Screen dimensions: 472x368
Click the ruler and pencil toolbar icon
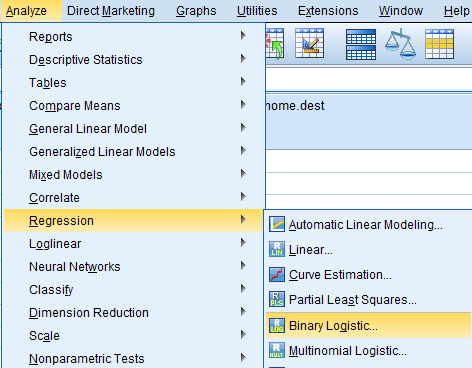click(x=309, y=43)
